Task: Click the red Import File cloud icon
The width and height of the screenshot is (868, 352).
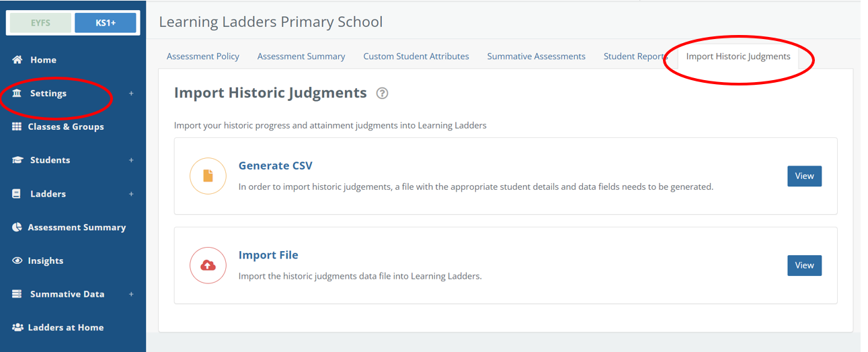Action: pyautogui.click(x=208, y=265)
